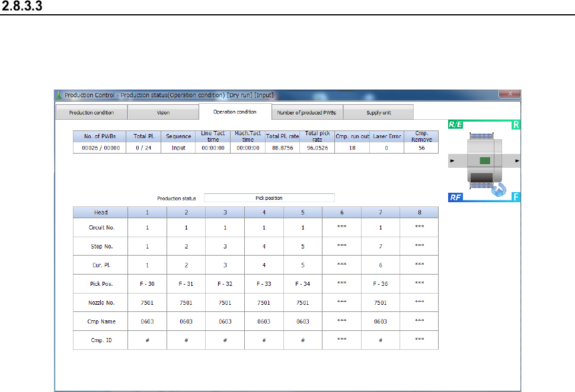
Task: Click the green PWB board in machine diagram
Action: [x=485, y=161]
